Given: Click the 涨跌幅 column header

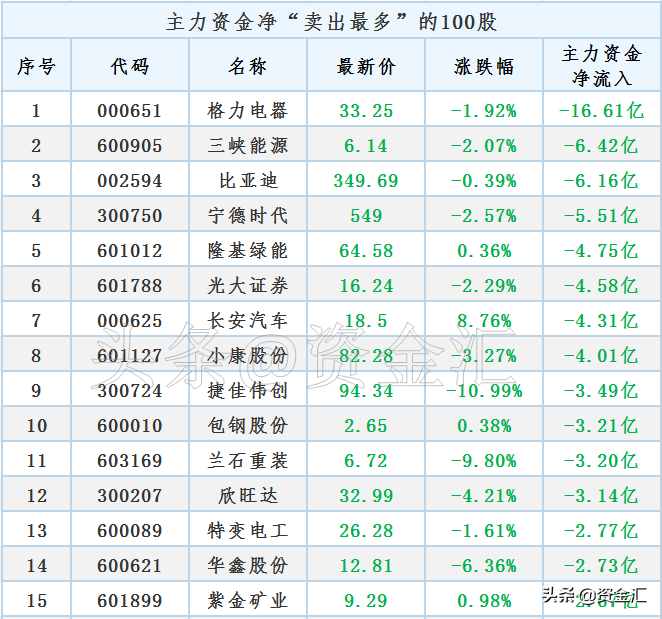Looking at the screenshot, I should [x=484, y=66].
